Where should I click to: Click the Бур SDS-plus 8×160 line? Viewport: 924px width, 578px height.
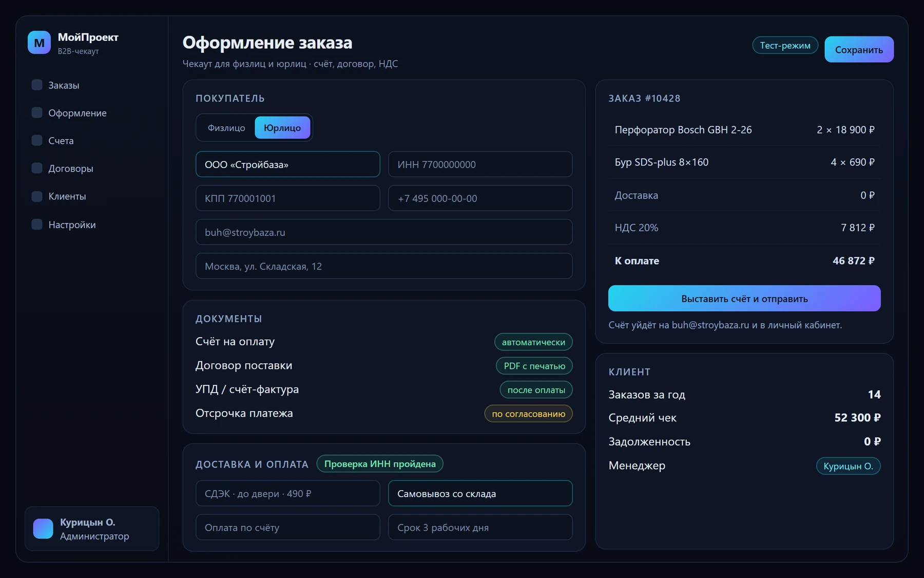744,162
